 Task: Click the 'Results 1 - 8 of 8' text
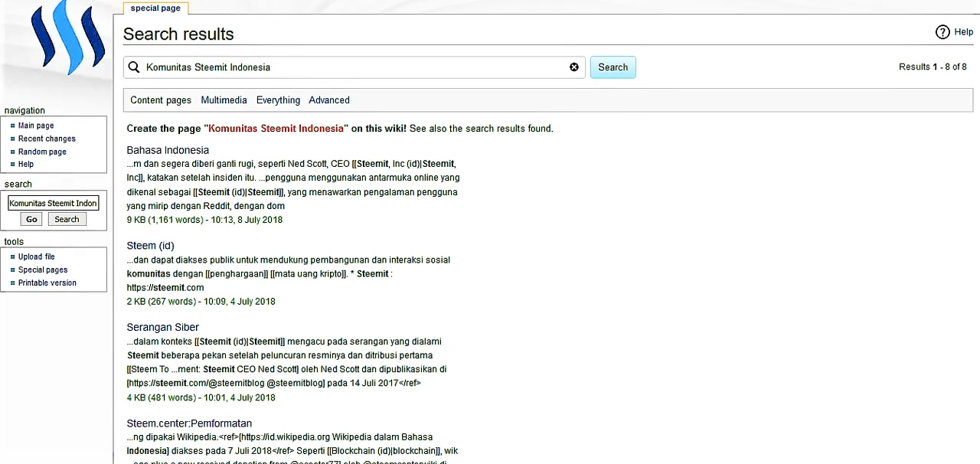click(x=933, y=67)
